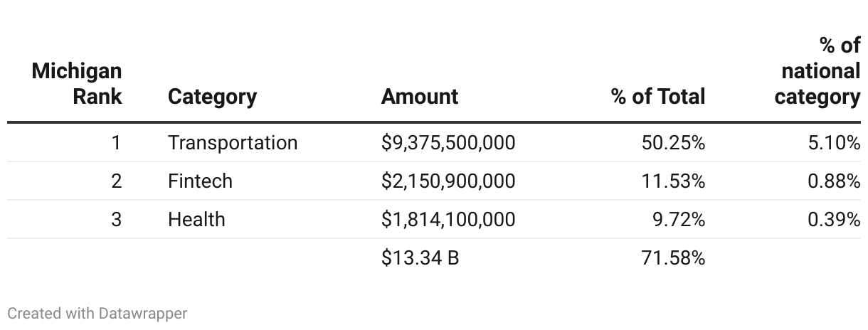Open the Created with Datawrapper link

pyautogui.click(x=97, y=313)
